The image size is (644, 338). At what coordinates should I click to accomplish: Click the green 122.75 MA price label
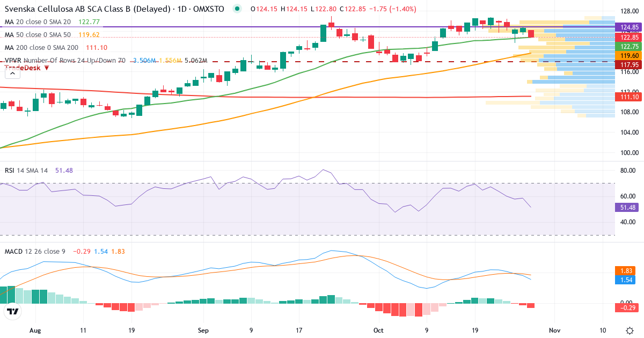click(x=629, y=46)
